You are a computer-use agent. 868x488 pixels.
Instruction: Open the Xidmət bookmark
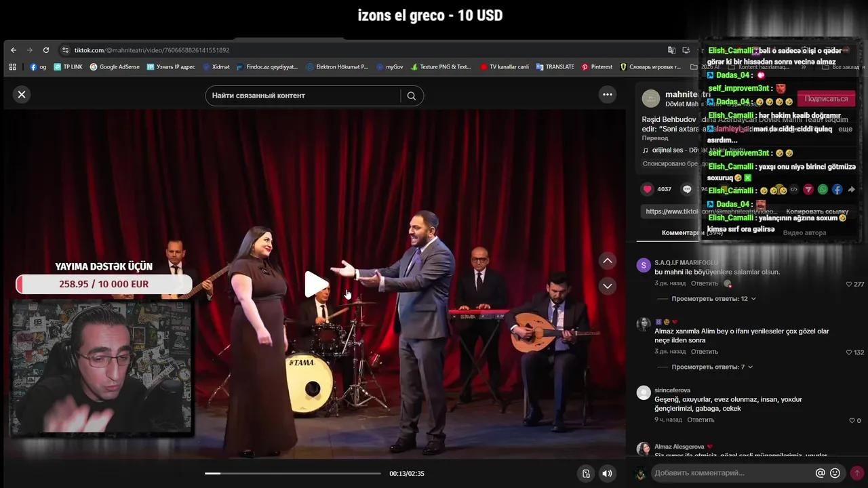pyautogui.click(x=216, y=67)
